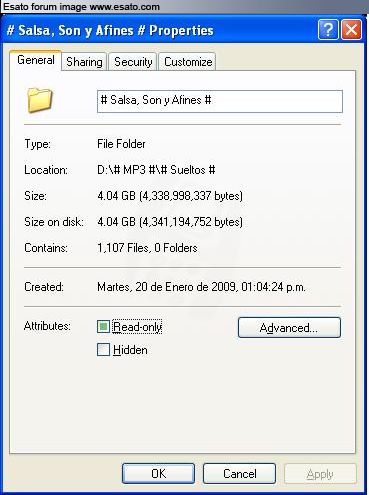Click "1,107 Files, 0 Folders" text
This screenshot has height=495, width=369.
tap(147, 248)
